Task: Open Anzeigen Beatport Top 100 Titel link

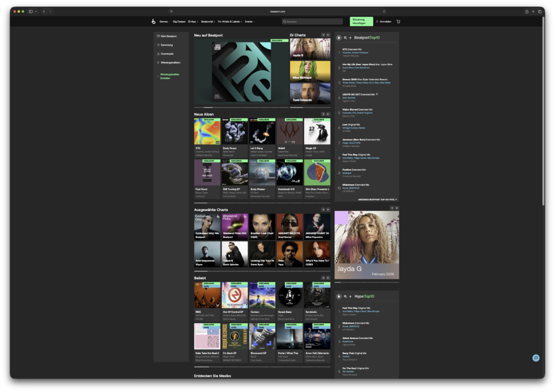Action: tap(377, 200)
